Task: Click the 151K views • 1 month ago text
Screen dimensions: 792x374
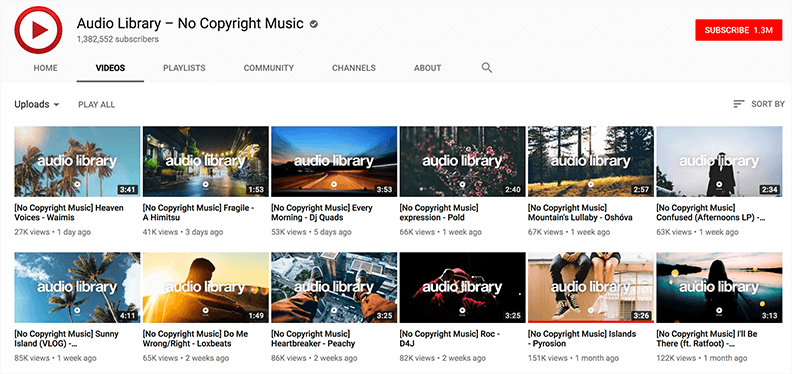Action: click(573, 358)
